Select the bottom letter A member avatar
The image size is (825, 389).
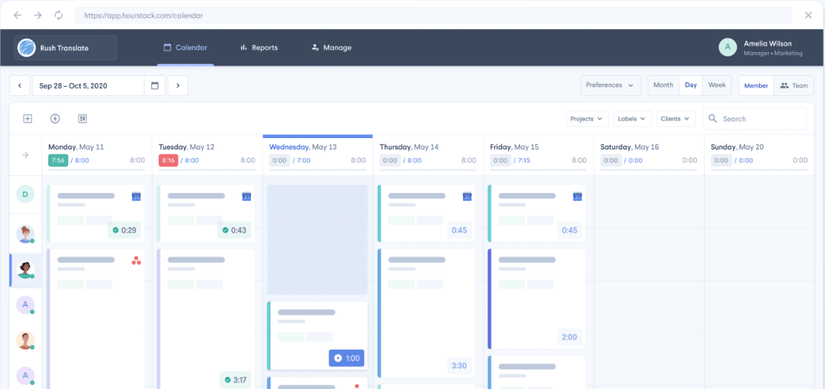pos(25,376)
